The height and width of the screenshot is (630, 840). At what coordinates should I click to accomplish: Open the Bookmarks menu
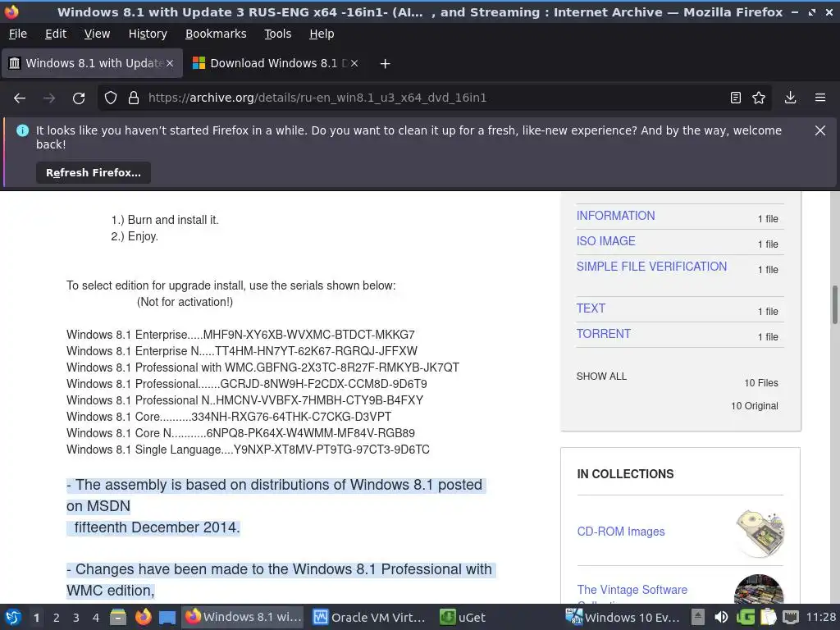216,34
